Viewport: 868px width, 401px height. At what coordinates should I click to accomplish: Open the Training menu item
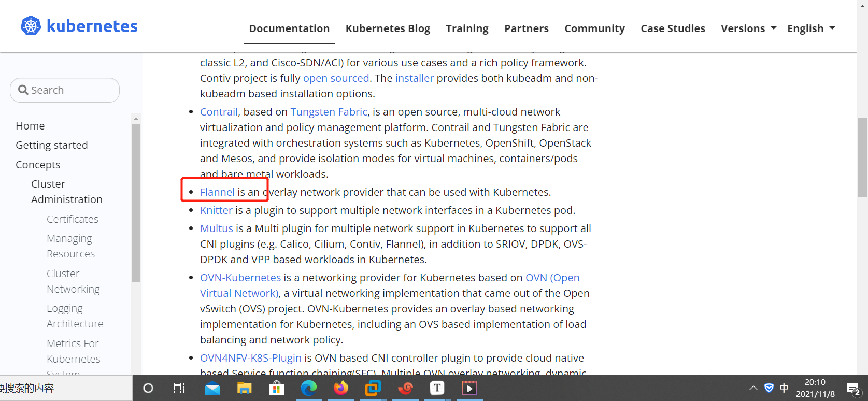point(467,28)
